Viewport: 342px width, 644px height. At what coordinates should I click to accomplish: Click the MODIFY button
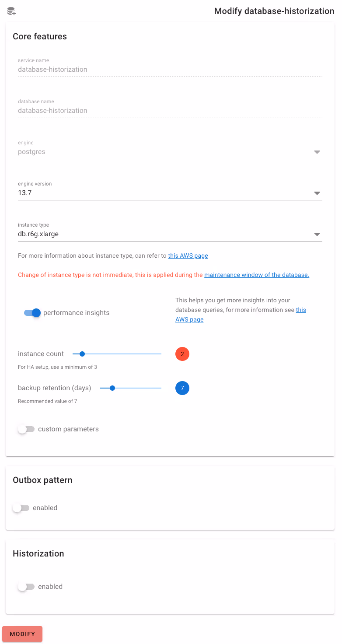(22, 634)
